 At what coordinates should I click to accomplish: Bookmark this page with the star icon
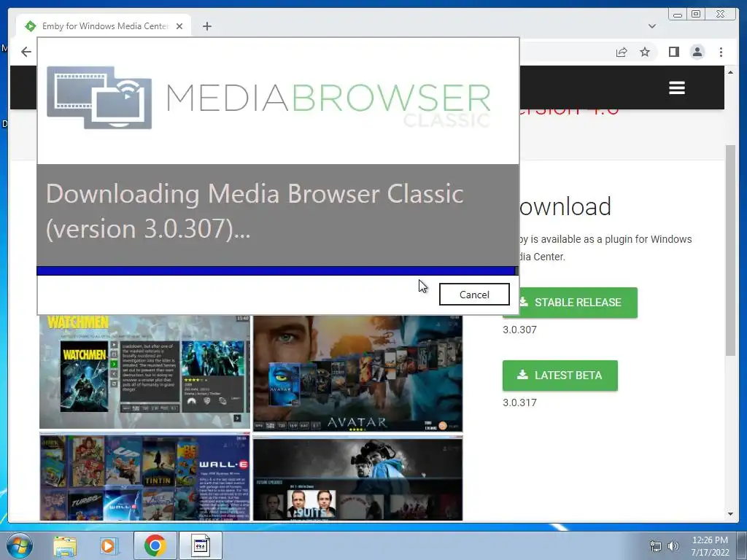645,52
